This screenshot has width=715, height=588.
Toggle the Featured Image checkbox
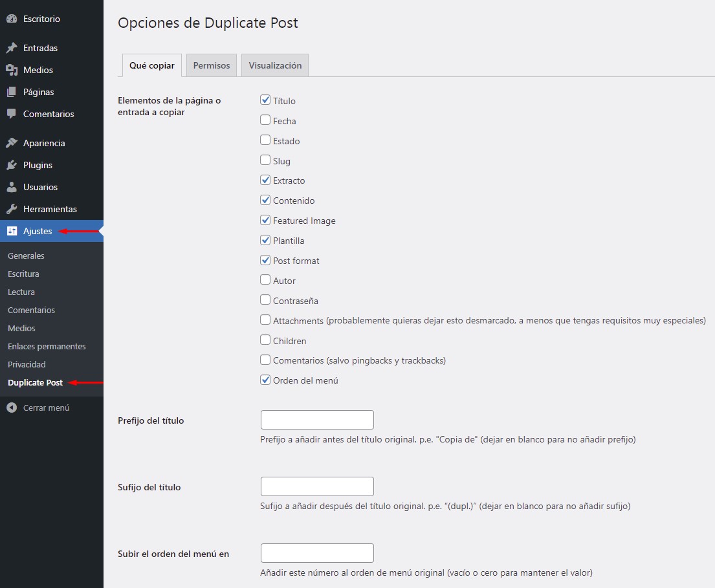pyautogui.click(x=265, y=220)
